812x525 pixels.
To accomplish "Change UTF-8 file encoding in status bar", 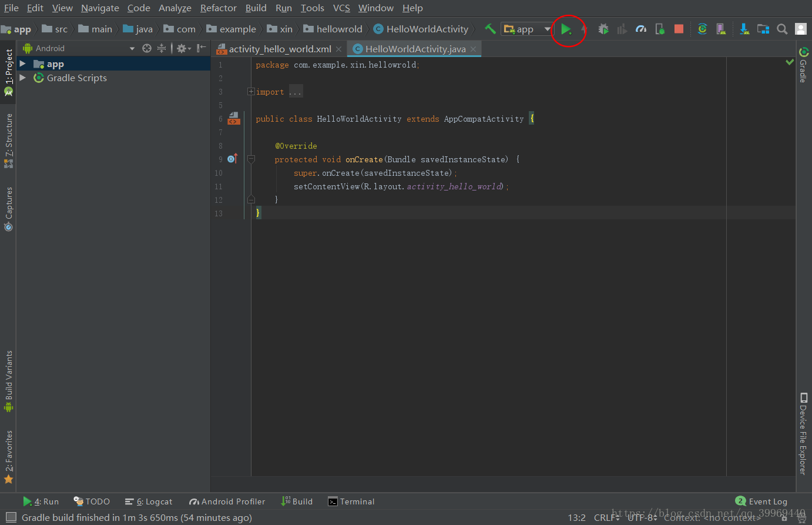I will [642, 517].
